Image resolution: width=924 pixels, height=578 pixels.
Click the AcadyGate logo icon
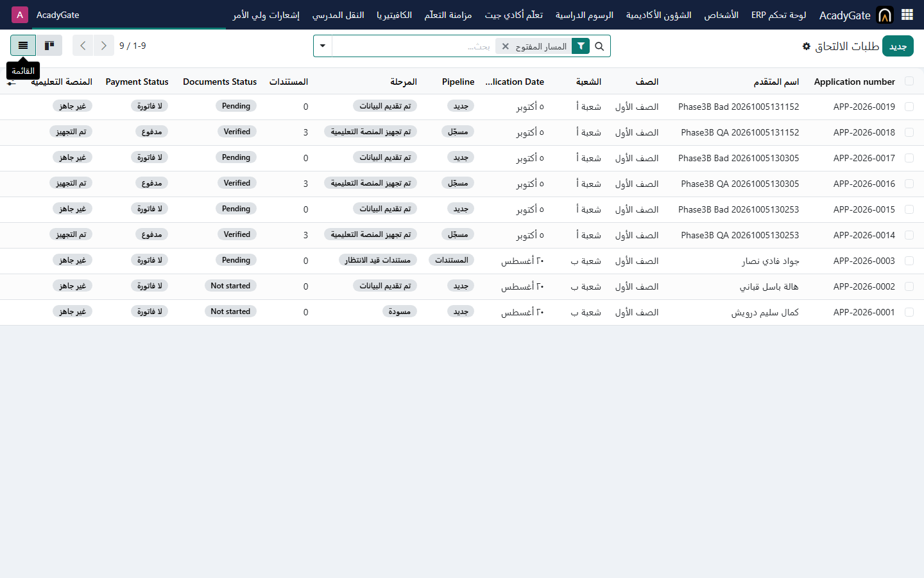coord(885,15)
